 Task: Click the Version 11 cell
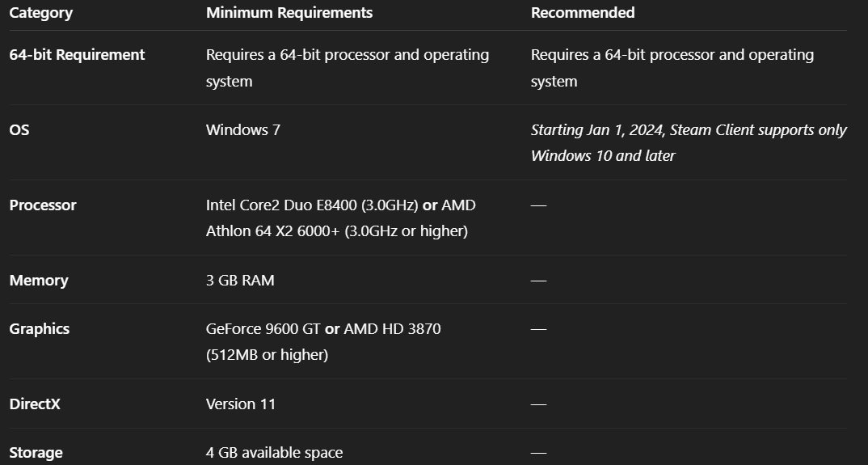point(240,404)
